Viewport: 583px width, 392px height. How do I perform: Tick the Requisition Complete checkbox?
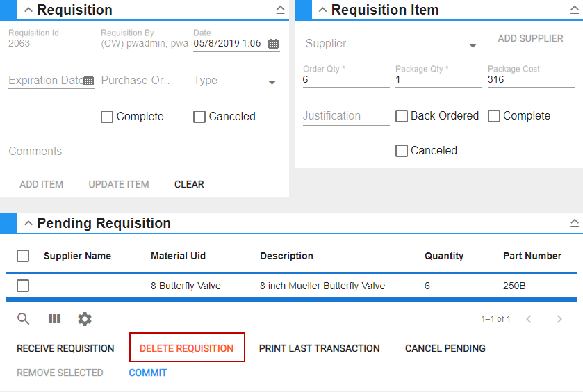pos(107,117)
